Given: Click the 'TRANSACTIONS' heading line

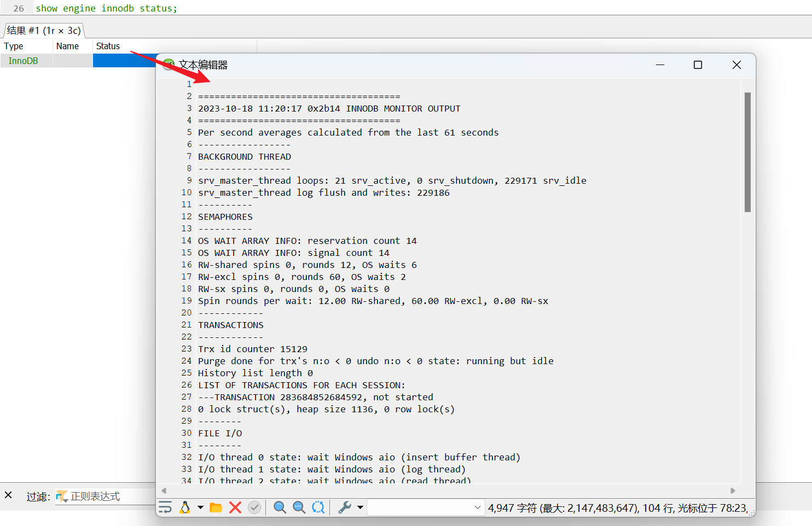Looking at the screenshot, I should pyautogui.click(x=231, y=325).
